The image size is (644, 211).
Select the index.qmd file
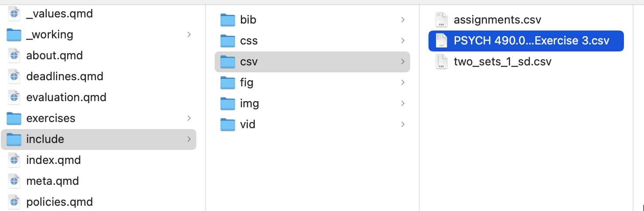[x=53, y=160]
